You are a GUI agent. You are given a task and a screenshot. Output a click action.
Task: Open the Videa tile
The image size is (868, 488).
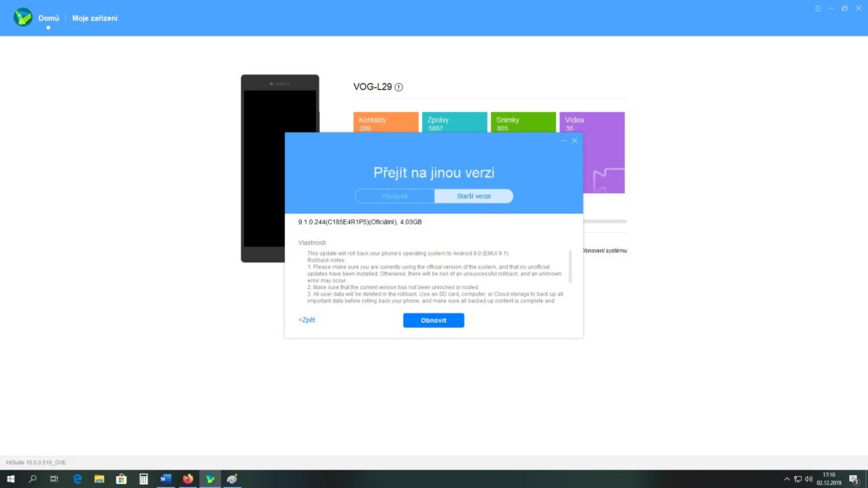[x=592, y=152]
